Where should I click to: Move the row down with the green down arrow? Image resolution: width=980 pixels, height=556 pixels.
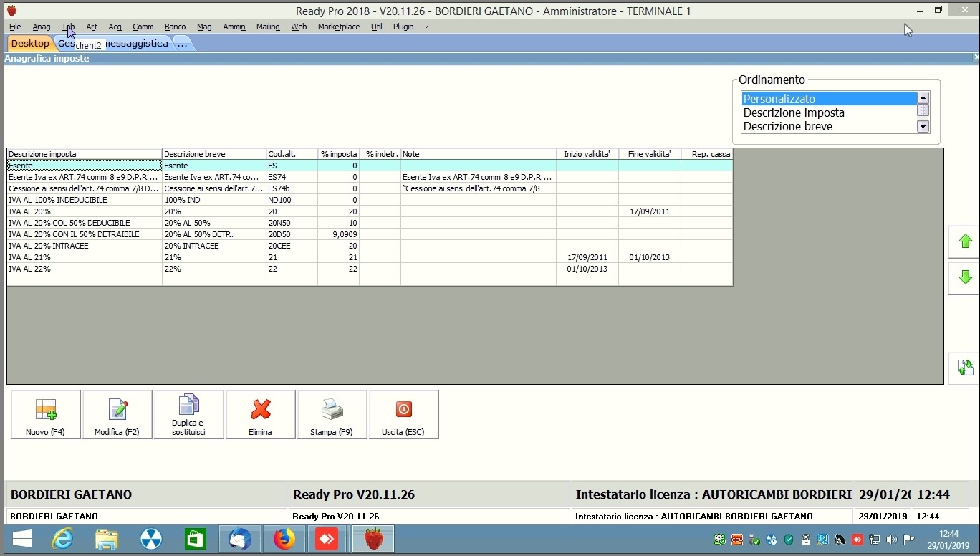[965, 278]
